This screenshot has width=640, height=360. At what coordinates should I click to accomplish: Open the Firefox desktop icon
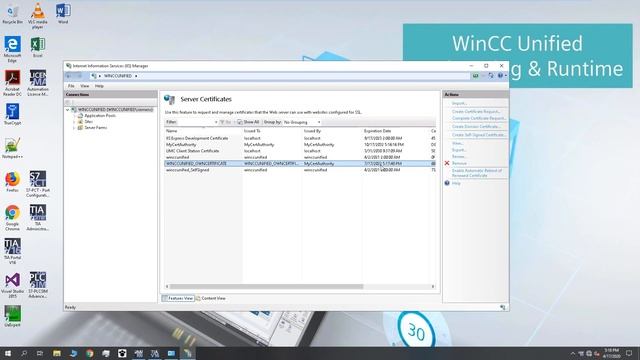coord(12,182)
